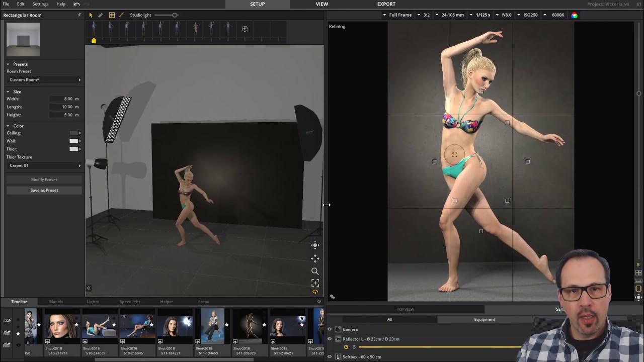The width and height of the screenshot is (644, 362).
Task: Toggle the eye icon in timeline sidebar
Action: [19, 345]
